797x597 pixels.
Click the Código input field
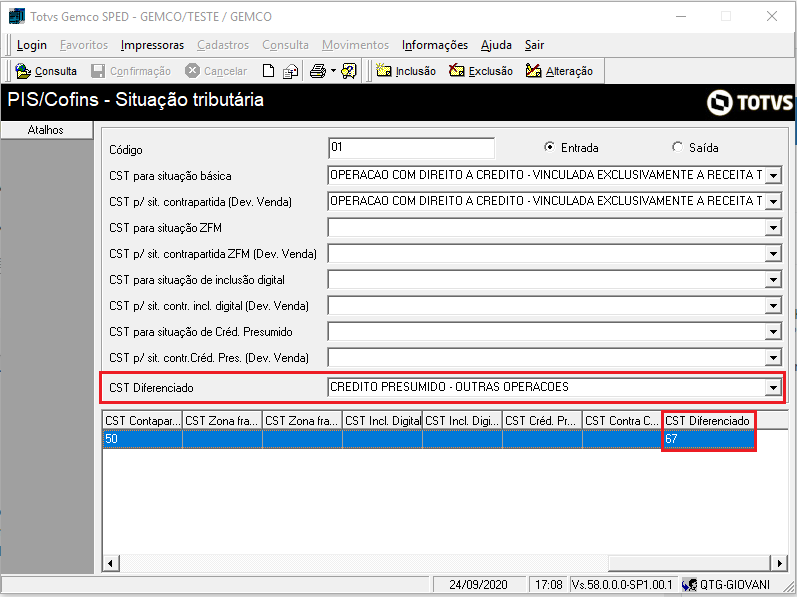(x=411, y=148)
